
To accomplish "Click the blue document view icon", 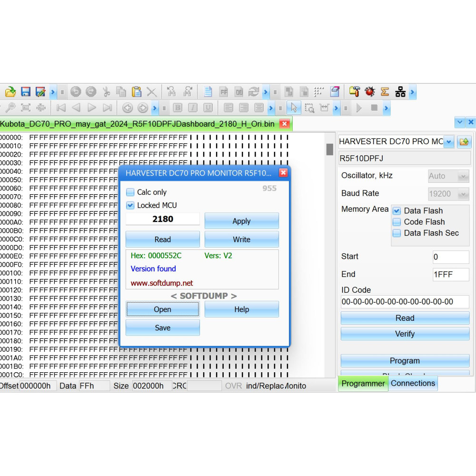I will 208,92.
